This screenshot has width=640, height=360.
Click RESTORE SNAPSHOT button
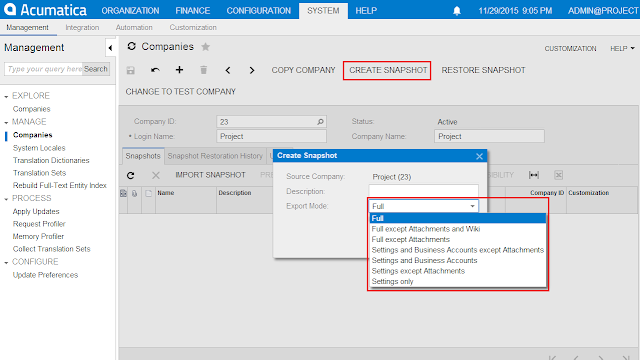pyautogui.click(x=483, y=70)
